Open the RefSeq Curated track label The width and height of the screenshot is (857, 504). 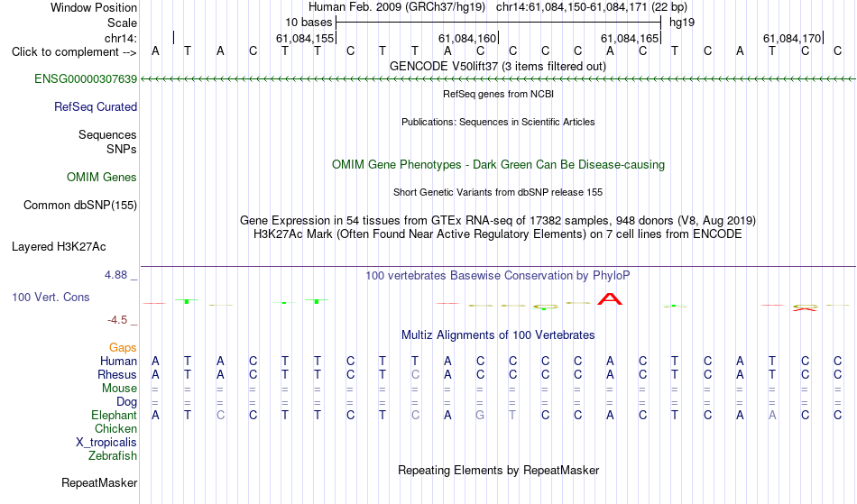tap(95, 107)
